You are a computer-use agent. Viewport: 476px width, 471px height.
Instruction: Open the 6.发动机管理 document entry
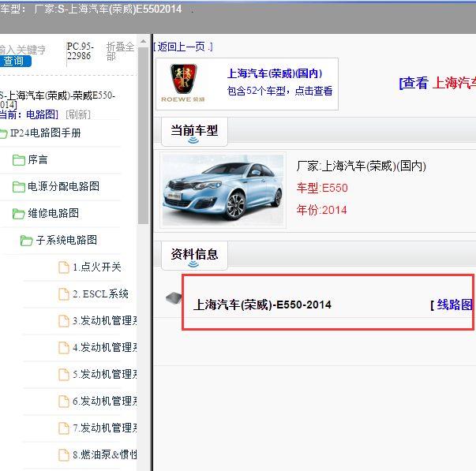[x=104, y=401]
